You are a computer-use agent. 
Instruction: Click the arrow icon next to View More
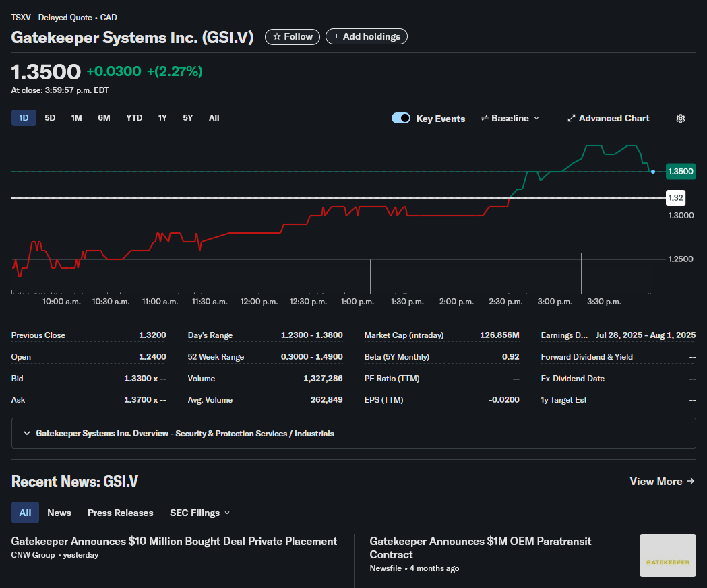(x=690, y=481)
